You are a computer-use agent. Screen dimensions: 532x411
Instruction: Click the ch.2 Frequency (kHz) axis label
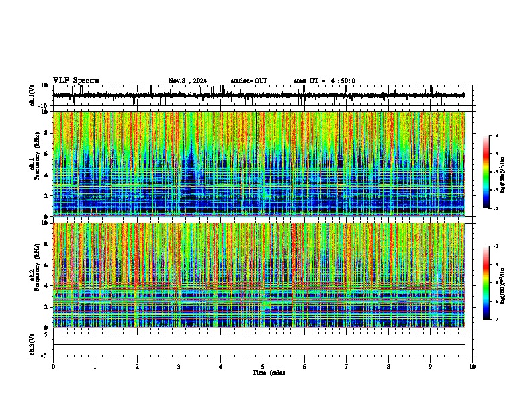35,267
